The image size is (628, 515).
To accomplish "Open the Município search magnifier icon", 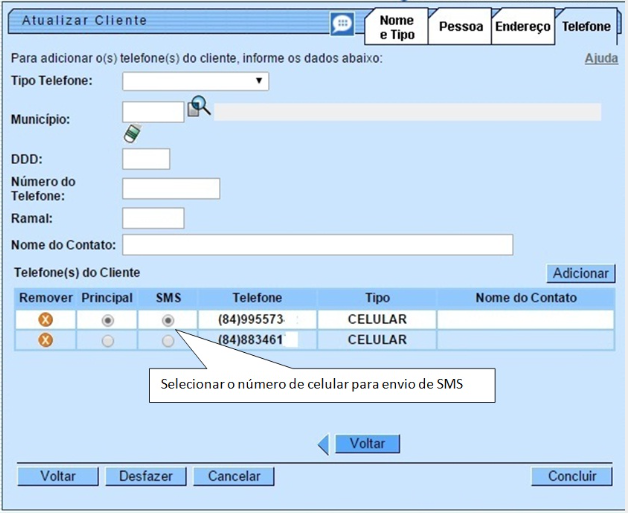I will [199, 107].
